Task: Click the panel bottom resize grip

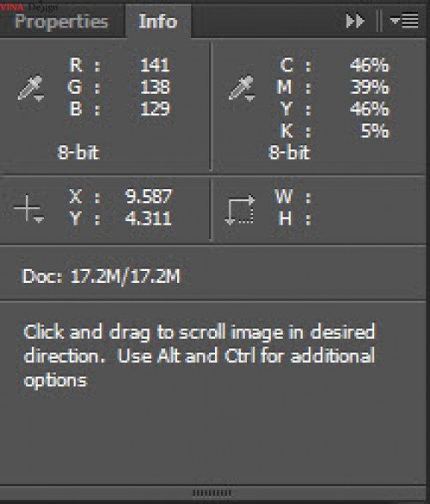Action: [x=212, y=493]
